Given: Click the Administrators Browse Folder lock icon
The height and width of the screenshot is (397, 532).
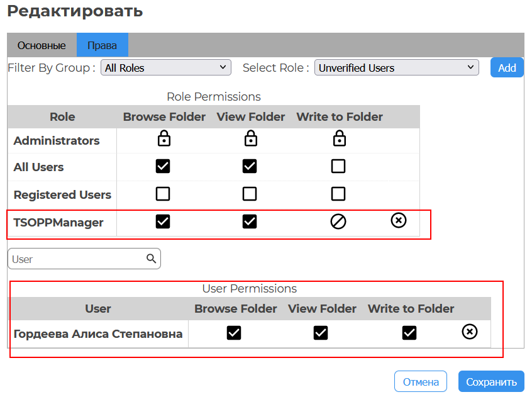Looking at the screenshot, I should tap(163, 138).
